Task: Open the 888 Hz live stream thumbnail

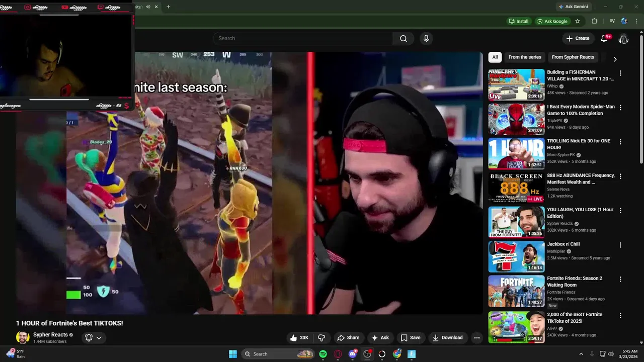Action: click(516, 188)
